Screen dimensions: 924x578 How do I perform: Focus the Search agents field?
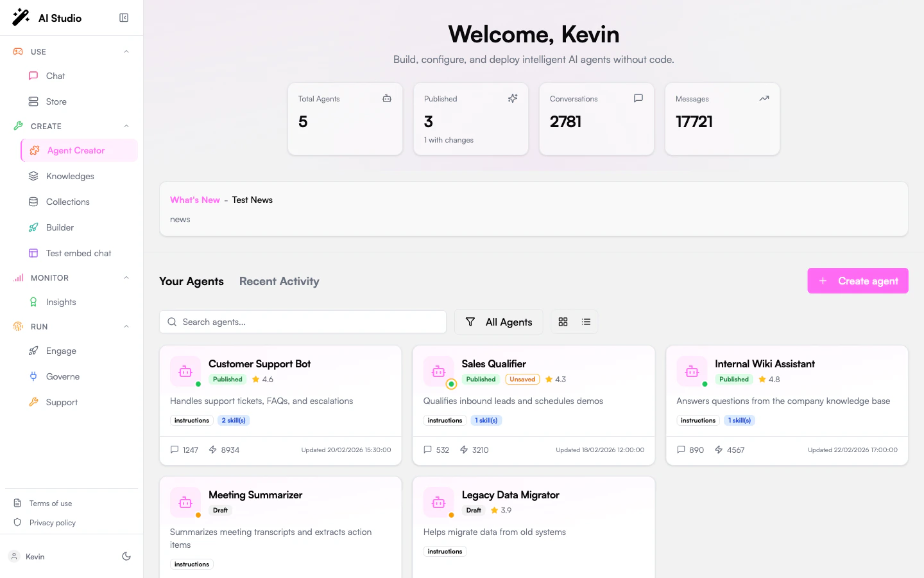point(303,322)
